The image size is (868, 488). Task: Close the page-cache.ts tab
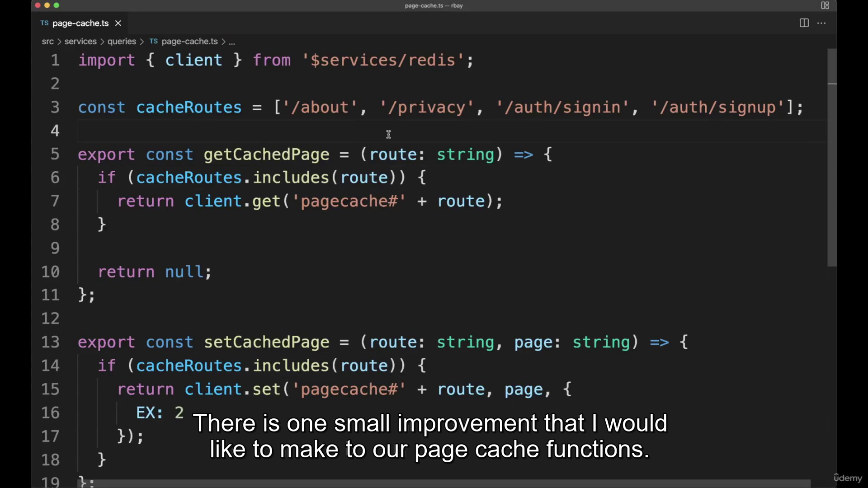tap(118, 23)
